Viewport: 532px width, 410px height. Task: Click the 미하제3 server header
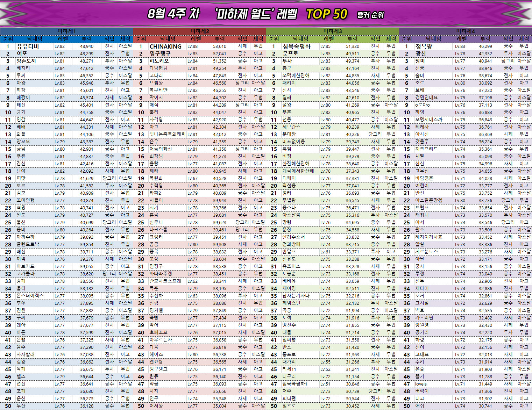(x=332, y=31)
